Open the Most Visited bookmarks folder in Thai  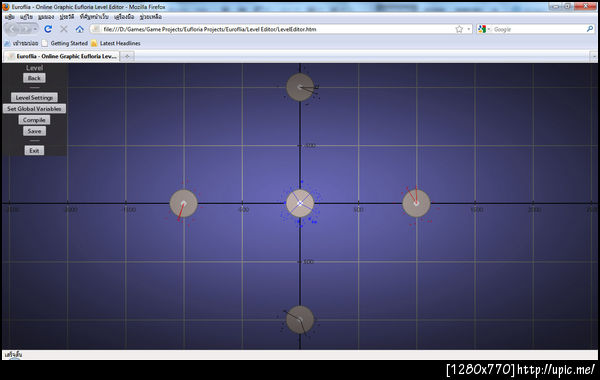click(x=21, y=43)
